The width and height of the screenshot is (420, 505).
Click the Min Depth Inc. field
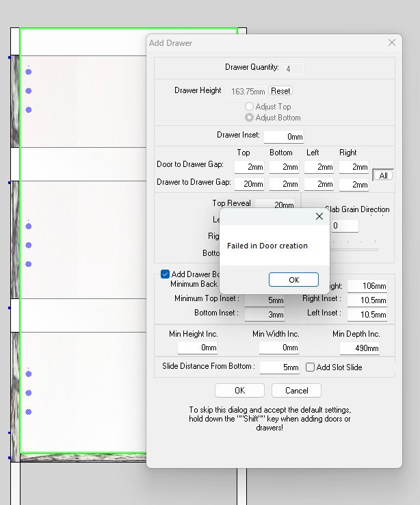[x=360, y=348]
